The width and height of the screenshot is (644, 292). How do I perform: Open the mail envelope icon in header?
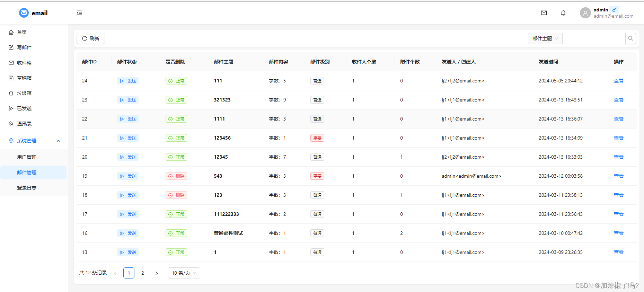(544, 13)
